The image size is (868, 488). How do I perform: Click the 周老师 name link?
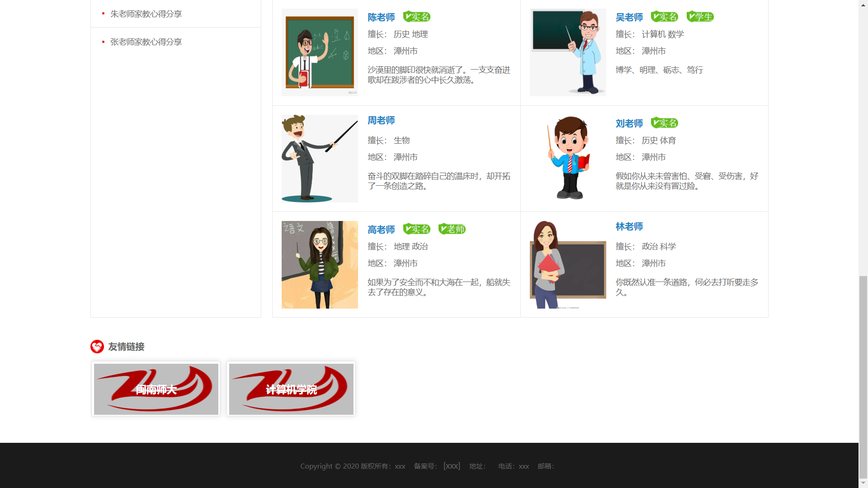pos(381,120)
